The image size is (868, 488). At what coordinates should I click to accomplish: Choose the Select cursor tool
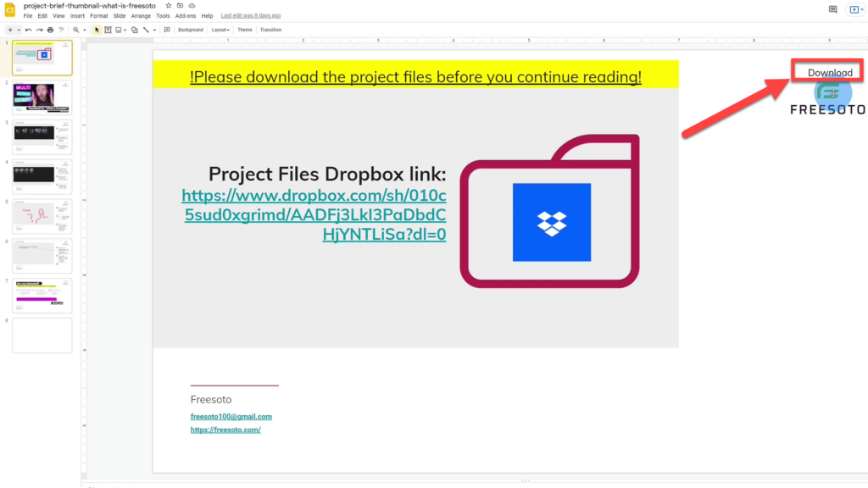(97, 30)
